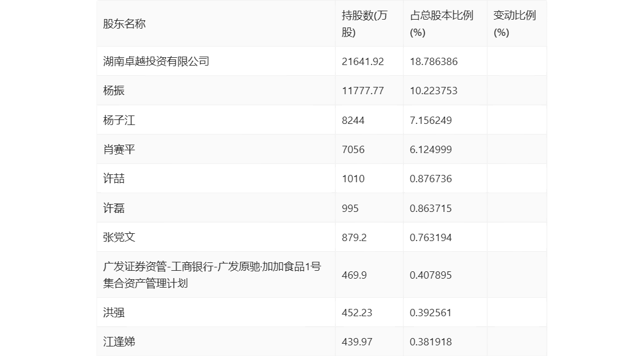Select shareholder 许磊
Image resolution: width=644 pixels, height=356 pixels.
[x=114, y=209]
